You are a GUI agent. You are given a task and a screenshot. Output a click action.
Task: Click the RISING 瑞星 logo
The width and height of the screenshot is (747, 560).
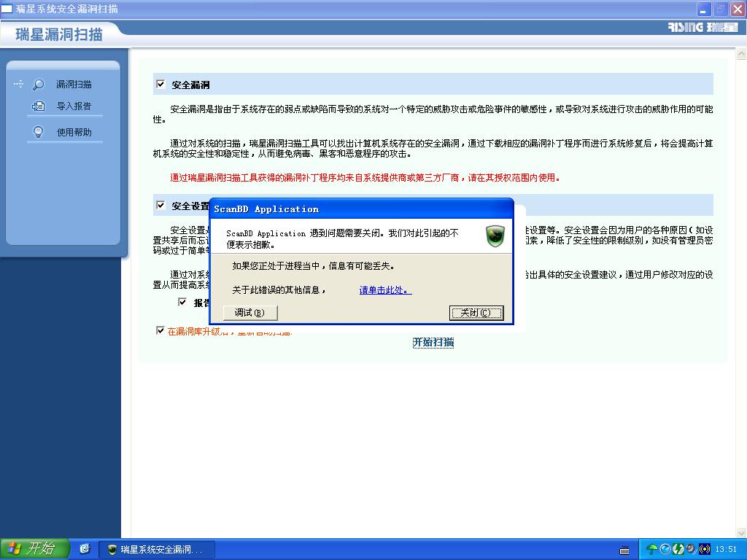tap(703, 27)
